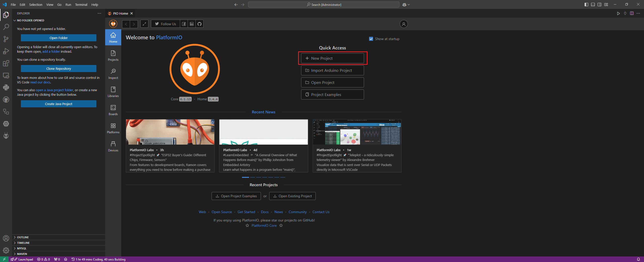Uncheck Show at startup
Image resolution: width=644 pixels, height=262 pixels.
click(371, 39)
